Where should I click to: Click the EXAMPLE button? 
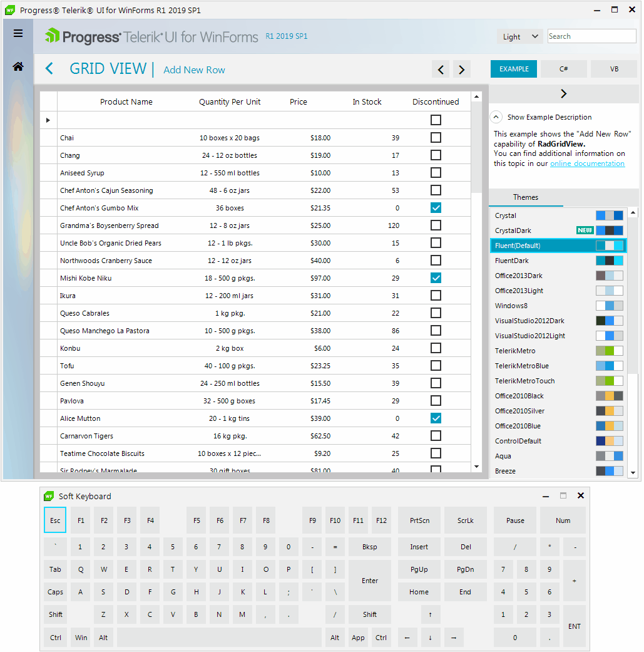tap(514, 69)
